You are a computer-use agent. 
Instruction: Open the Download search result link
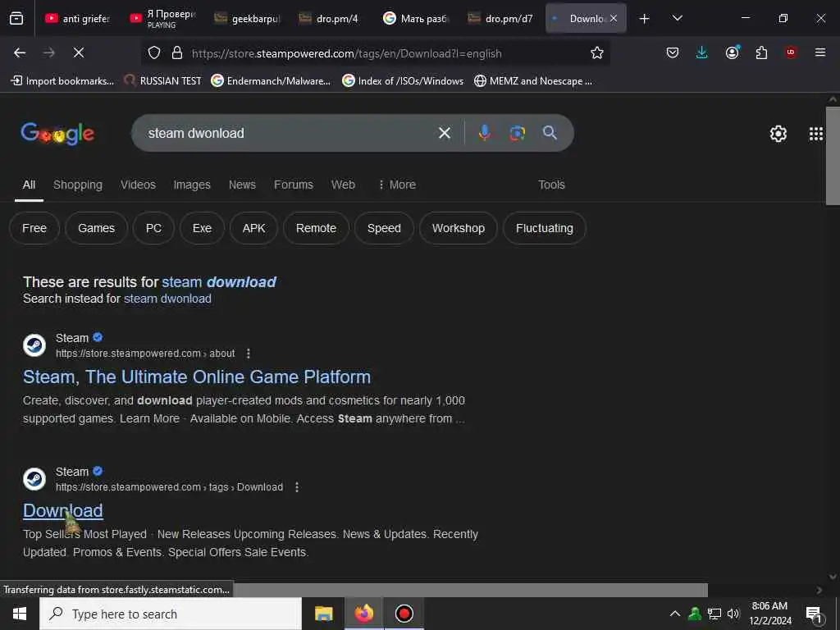click(62, 510)
